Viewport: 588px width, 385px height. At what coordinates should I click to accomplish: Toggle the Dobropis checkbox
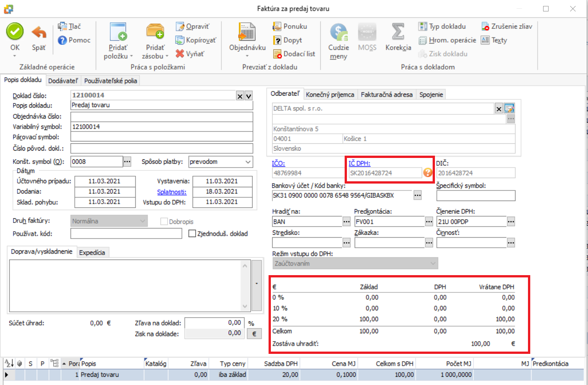click(x=165, y=221)
